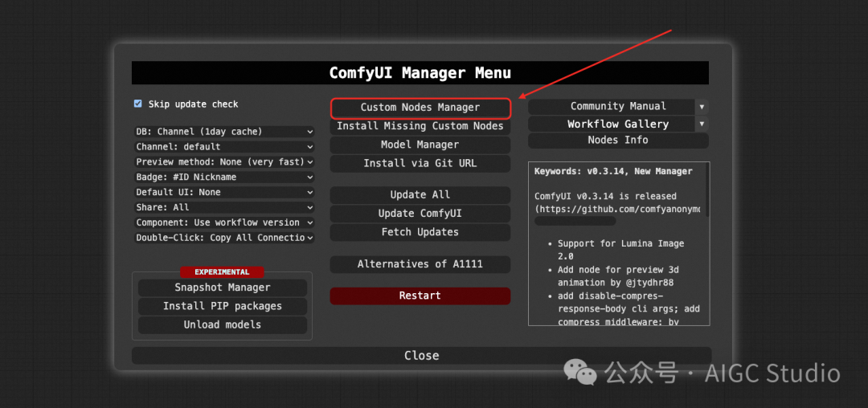Click Install Missing Custom Nodes

coord(420,126)
